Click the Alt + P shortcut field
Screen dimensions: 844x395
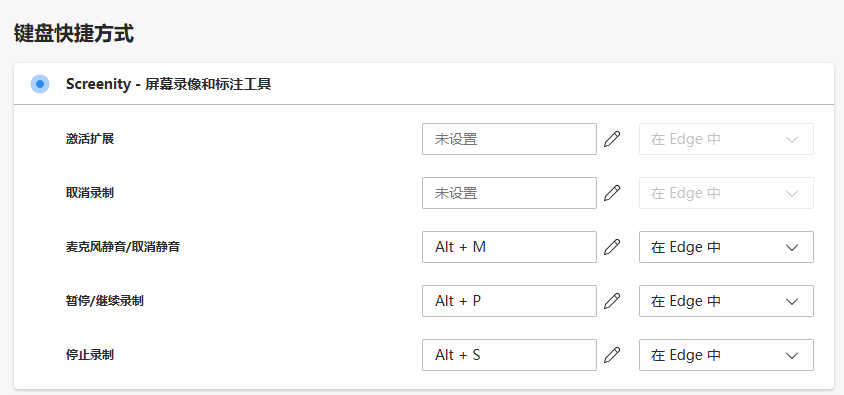pyautogui.click(x=509, y=301)
